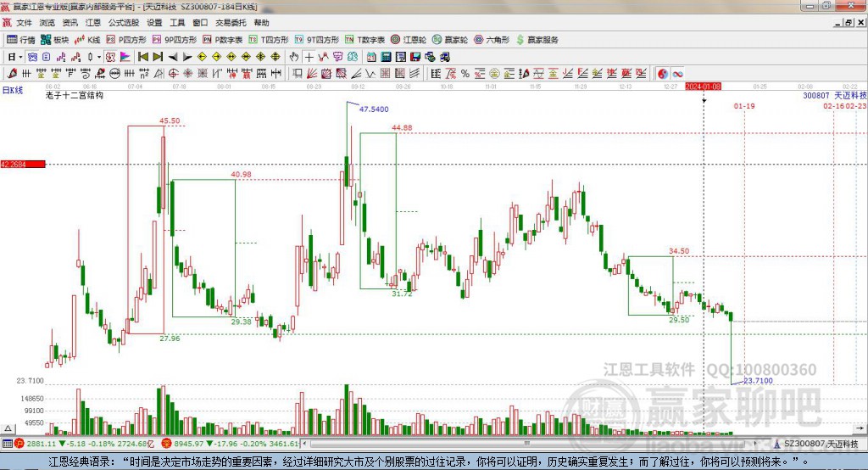Open the 江恩 menu
Viewport: 868px width, 470px height.
click(93, 23)
